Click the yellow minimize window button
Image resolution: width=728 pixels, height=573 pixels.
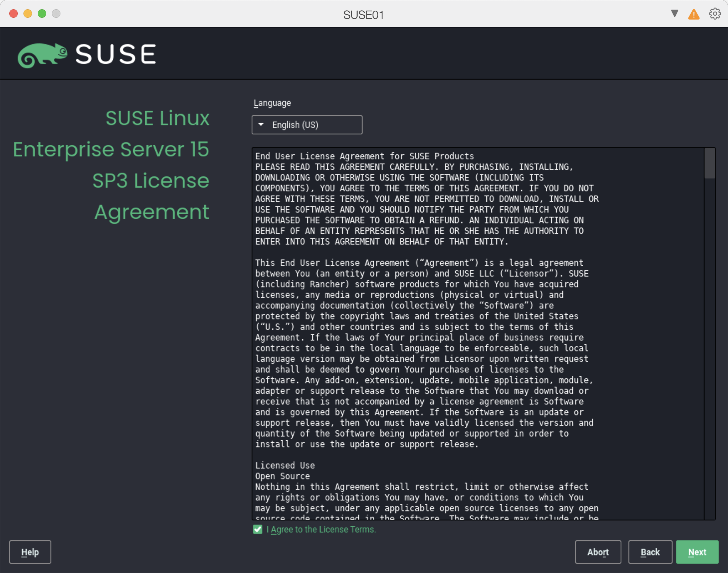click(28, 14)
